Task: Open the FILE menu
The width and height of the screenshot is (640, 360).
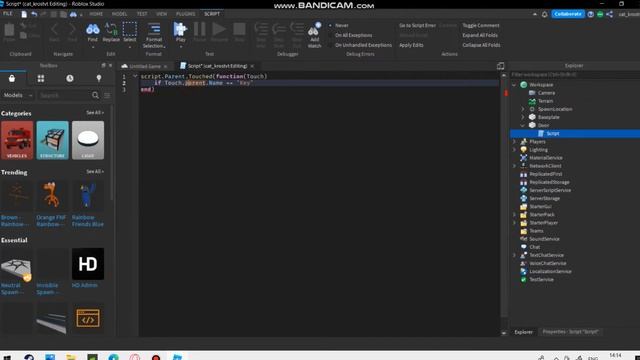Action: pyautogui.click(x=8, y=14)
